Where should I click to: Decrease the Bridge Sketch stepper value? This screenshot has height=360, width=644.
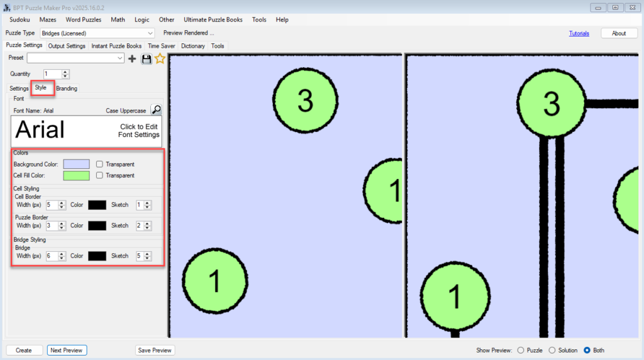148,258
